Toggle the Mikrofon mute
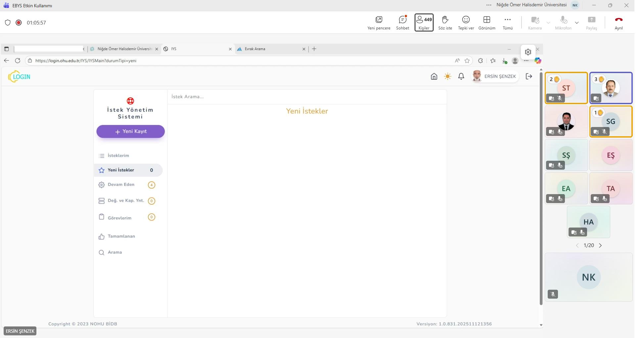644x338 pixels. pyautogui.click(x=563, y=22)
